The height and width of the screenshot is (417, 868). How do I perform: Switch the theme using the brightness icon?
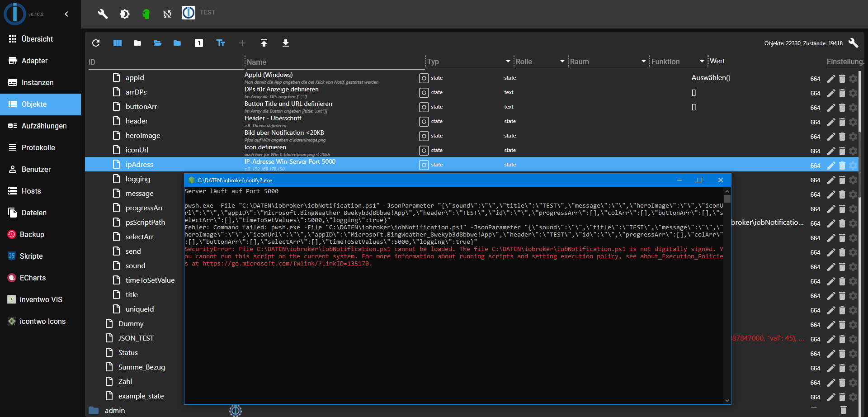(125, 14)
